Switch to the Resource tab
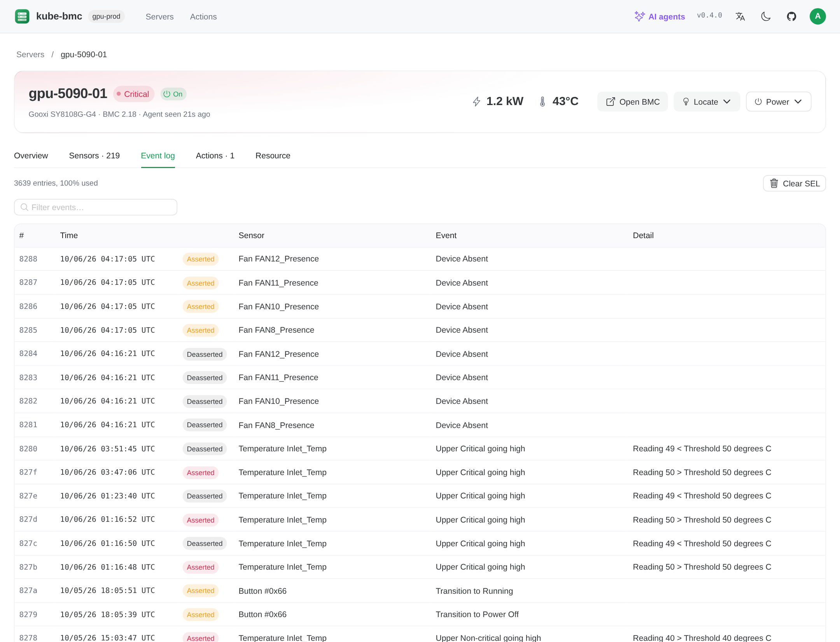The image size is (840, 642). pyautogui.click(x=273, y=156)
